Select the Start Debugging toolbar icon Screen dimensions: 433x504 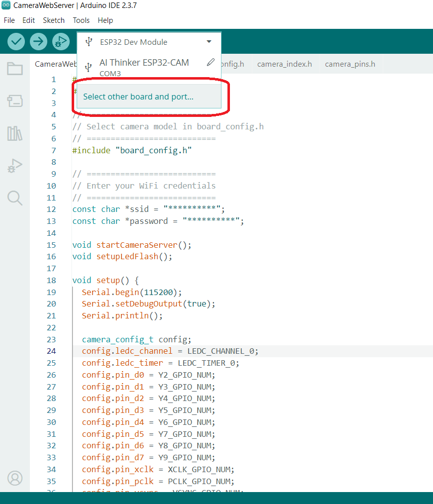click(x=61, y=41)
